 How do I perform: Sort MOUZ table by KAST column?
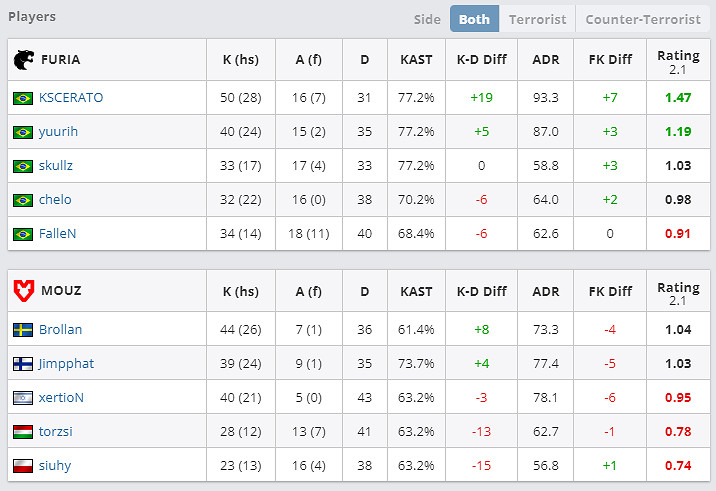click(416, 292)
